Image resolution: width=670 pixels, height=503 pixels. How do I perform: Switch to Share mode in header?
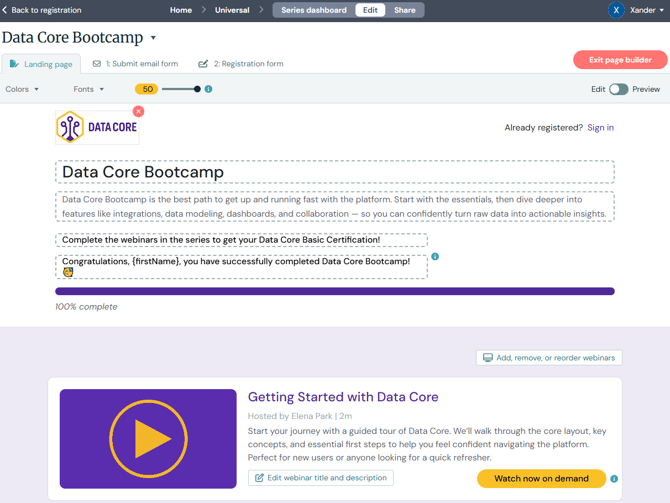[x=405, y=10]
